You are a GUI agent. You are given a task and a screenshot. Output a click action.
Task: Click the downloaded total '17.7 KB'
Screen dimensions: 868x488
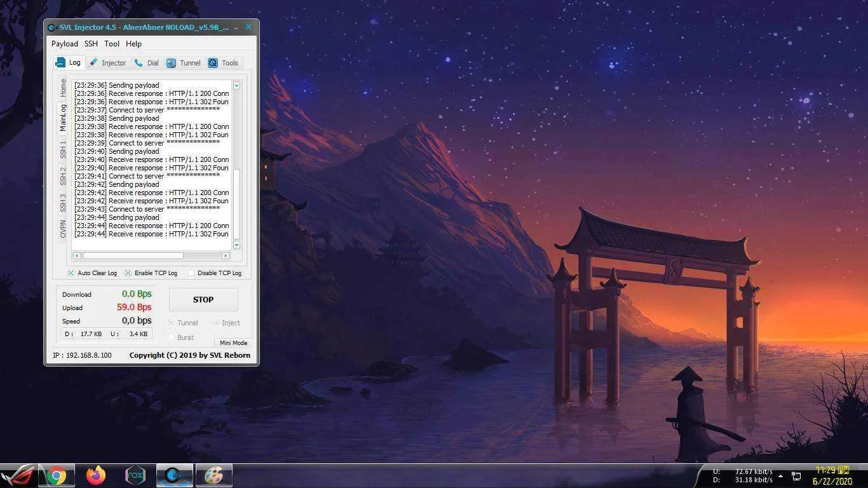pyautogui.click(x=92, y=334)
